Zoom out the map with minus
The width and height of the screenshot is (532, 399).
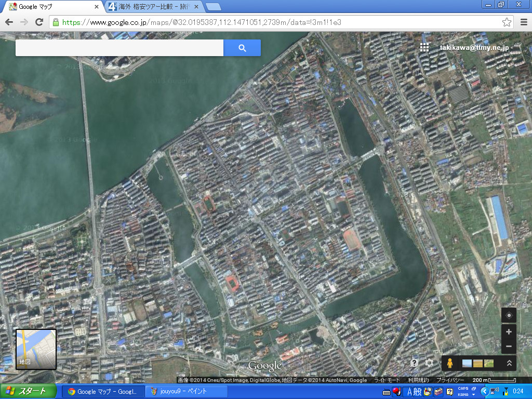(x=509, y=347)
